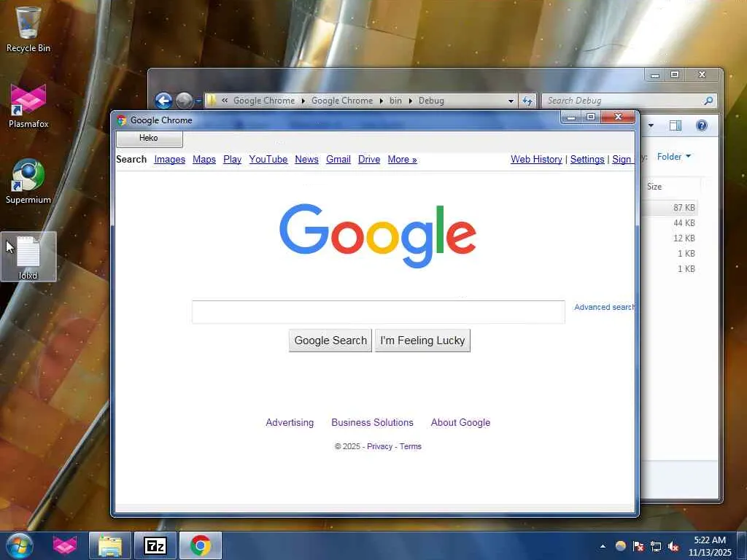Open the YouTube link
Image resolution: width=747 pixels, height=560 pixels.
coord(268,160)
